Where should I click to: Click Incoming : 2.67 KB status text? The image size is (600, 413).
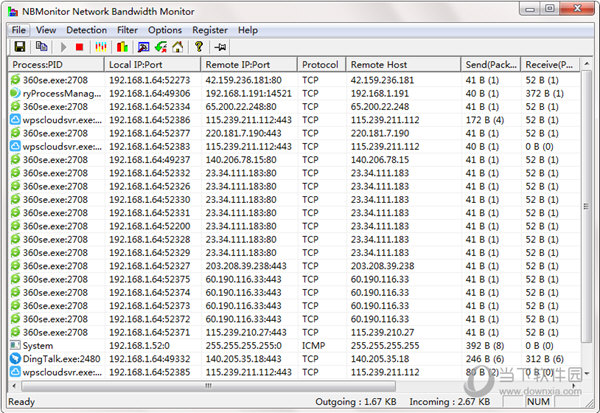450,402
